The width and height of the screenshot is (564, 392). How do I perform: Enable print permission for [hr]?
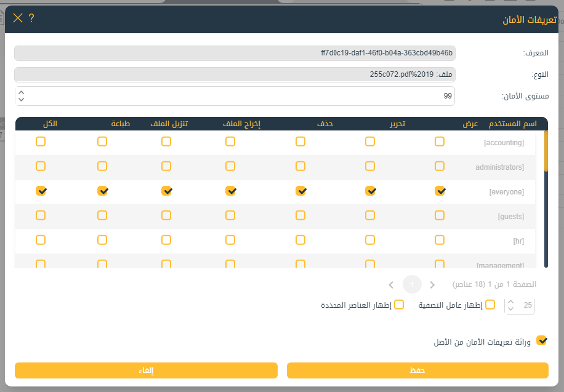click(102, 241)
